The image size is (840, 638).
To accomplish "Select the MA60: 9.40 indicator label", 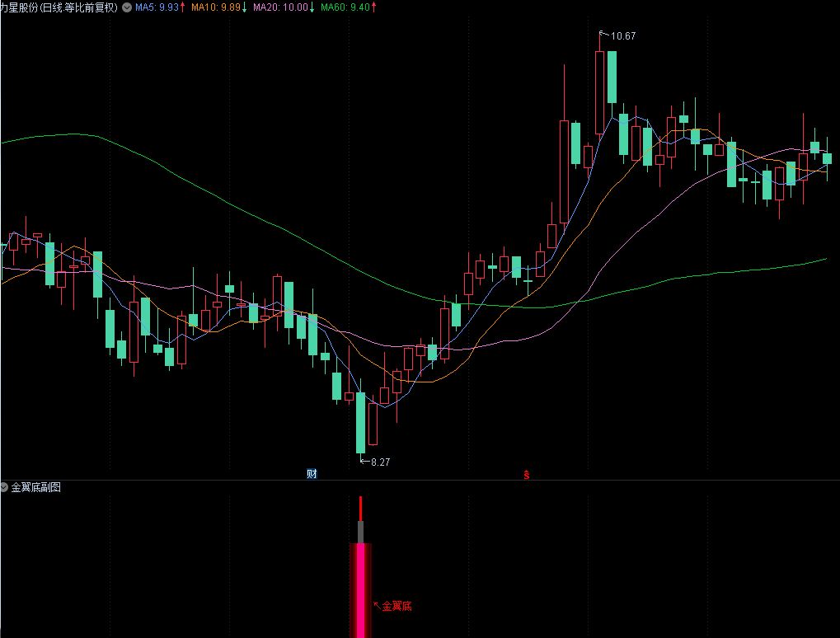I will [345, 7].
